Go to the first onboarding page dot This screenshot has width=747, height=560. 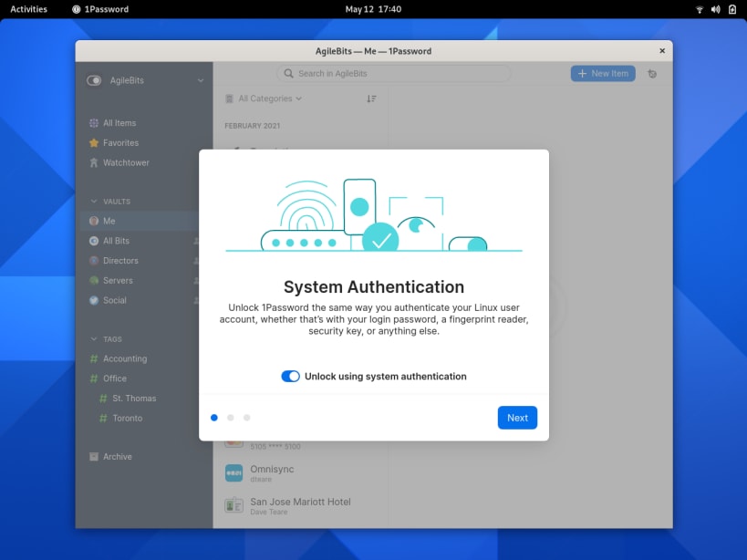pos(214,418)
